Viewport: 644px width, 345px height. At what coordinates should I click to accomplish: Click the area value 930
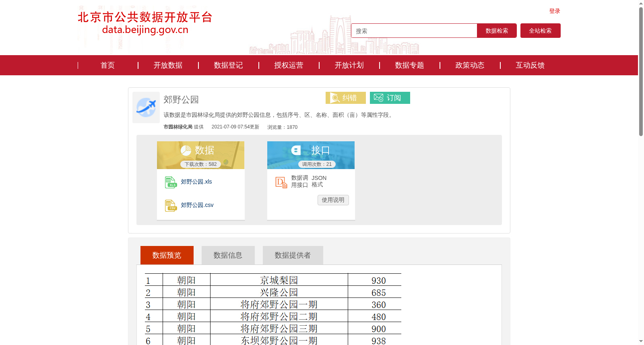point(379,281)
